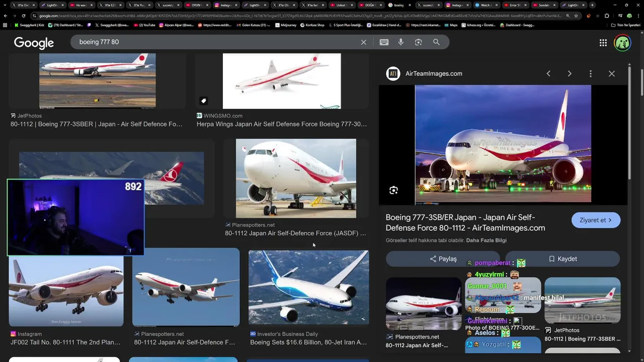Open a new tab with plus button
This screenshot has width=644, height=362.
click(x=592, y=5)
